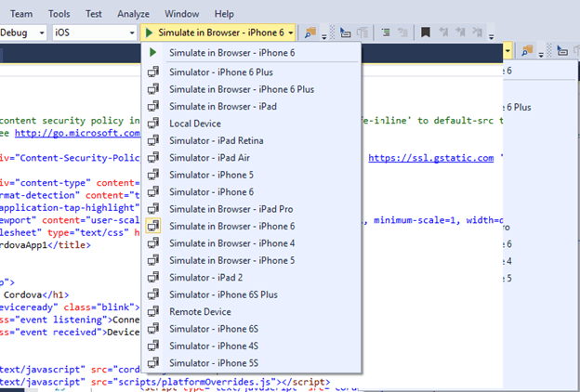Click the Find in Files toolbar icon
580x392 pixels.
[310, 33]
